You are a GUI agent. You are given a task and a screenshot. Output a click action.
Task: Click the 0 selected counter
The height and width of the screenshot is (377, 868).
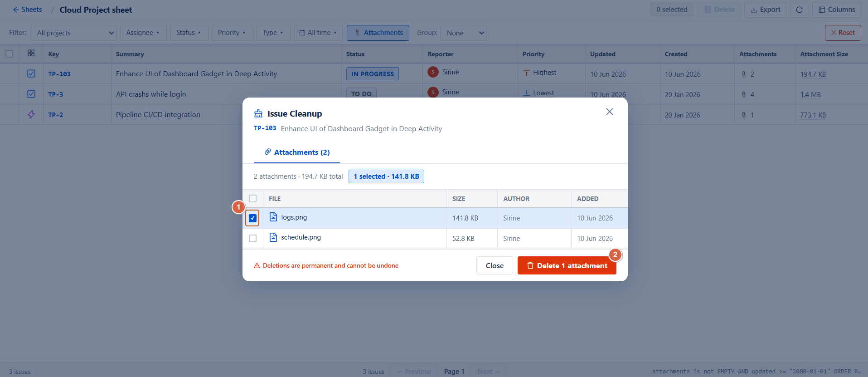[x=672, y=10]
